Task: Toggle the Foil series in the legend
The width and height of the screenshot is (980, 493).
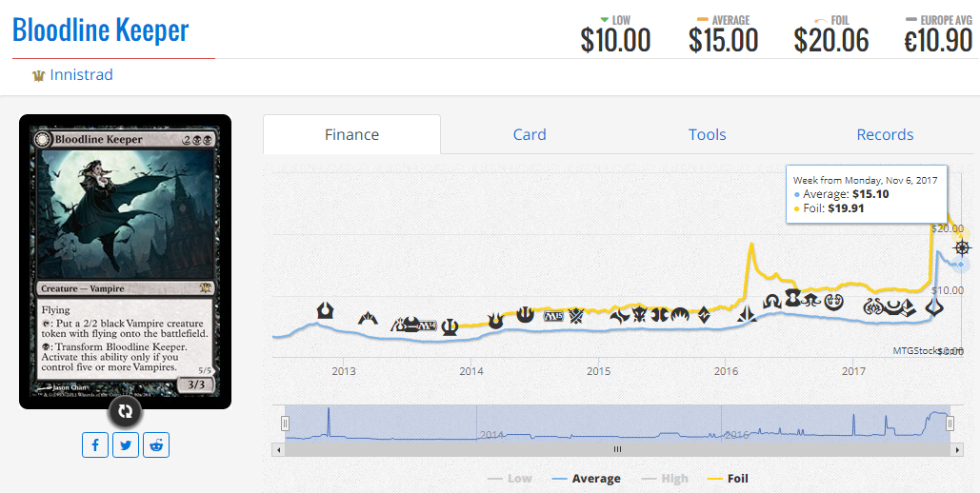Action: point(728,479)
